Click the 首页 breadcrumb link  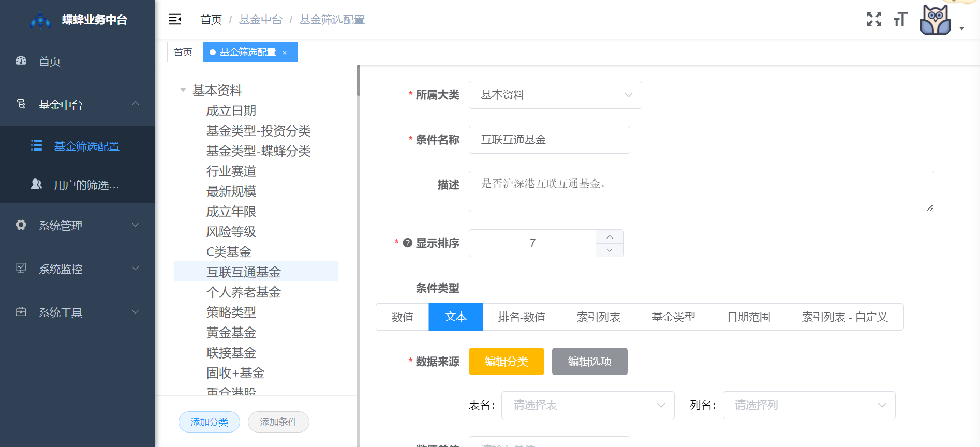tap(211, 20)
